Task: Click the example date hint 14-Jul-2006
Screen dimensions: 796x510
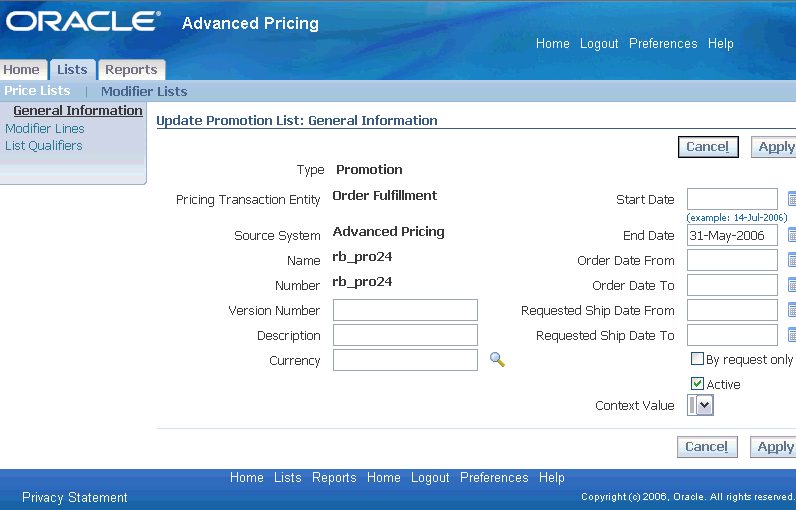Action: click(x=737, y=217)
